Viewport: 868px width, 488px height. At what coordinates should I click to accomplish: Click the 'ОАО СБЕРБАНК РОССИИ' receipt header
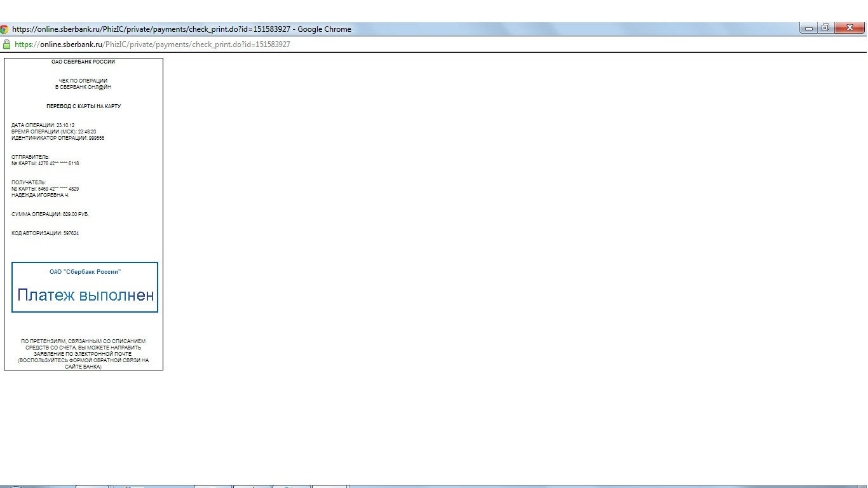[83, 62]
